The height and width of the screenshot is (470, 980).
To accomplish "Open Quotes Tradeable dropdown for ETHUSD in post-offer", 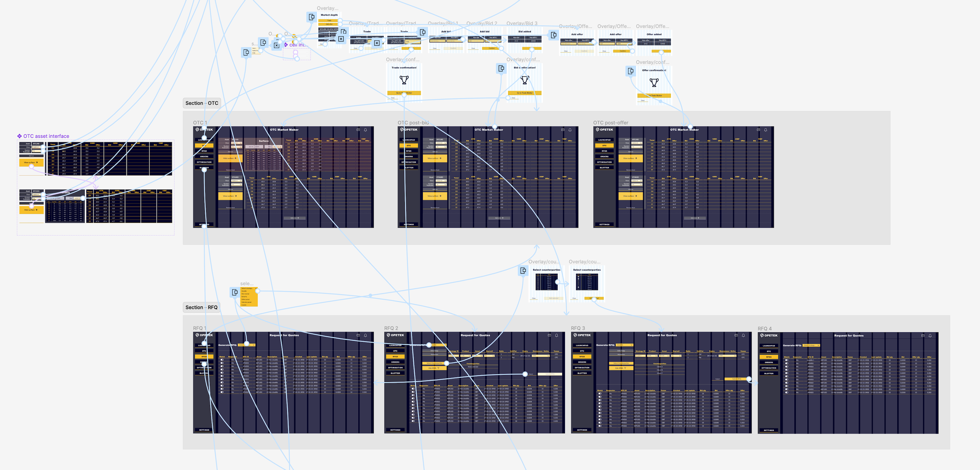I will click(636, 185).
